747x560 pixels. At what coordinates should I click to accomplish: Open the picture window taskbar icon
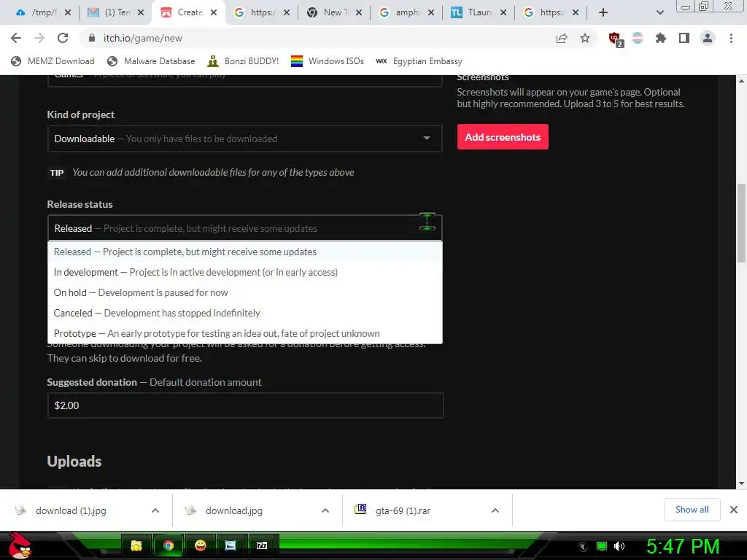[231, 545]
